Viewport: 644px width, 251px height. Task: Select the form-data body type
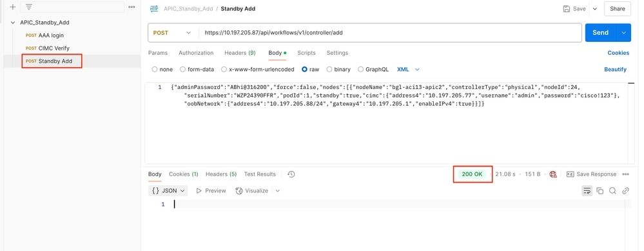click(x=197, y=70)
